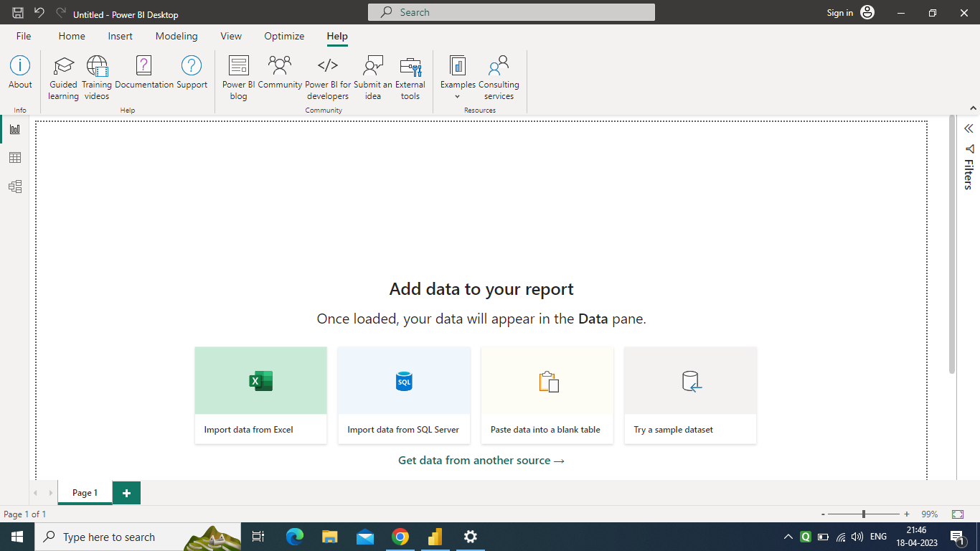The image size is (980, 551).
Task: Open Windows Start menu
Action: pos(17,537)
